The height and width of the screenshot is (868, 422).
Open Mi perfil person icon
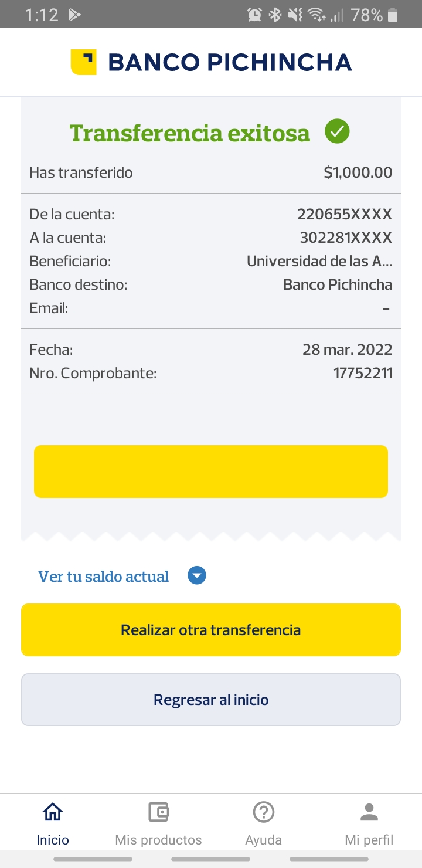(369, 812)
